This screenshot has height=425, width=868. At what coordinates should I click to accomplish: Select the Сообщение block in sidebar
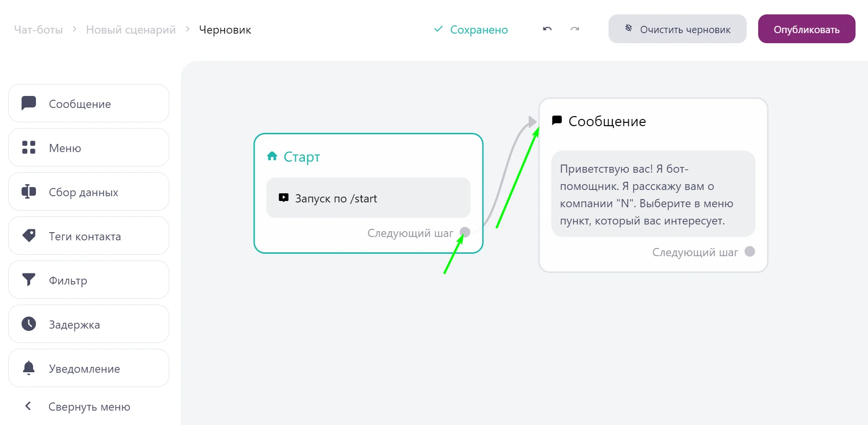[89, 104]
